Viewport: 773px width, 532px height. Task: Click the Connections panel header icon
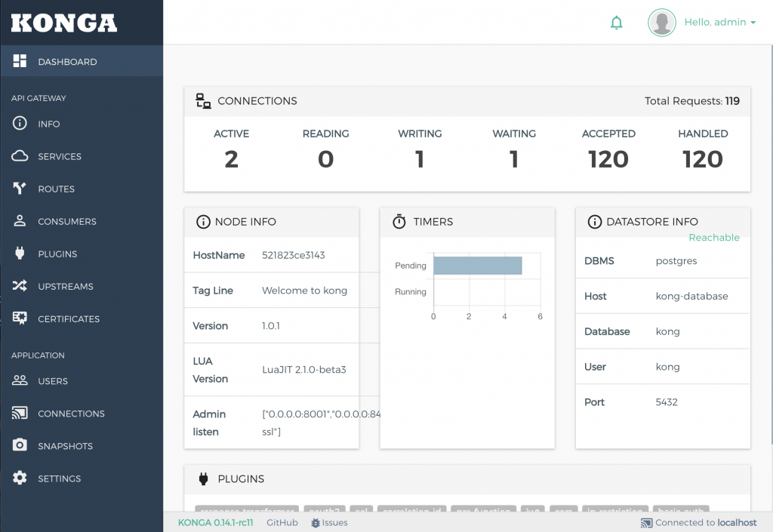[x=203, y=101]
